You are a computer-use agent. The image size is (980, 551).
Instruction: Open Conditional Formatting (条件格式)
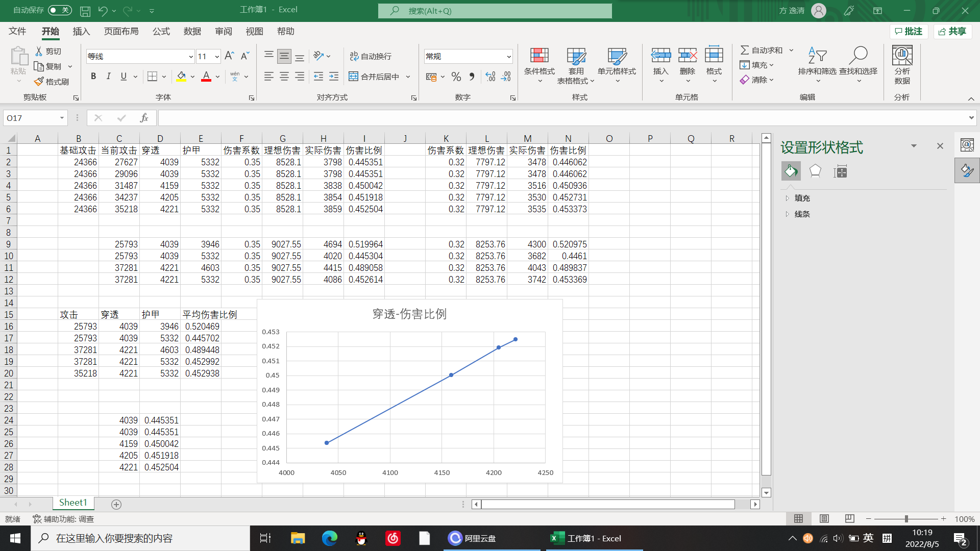point(539,66)
